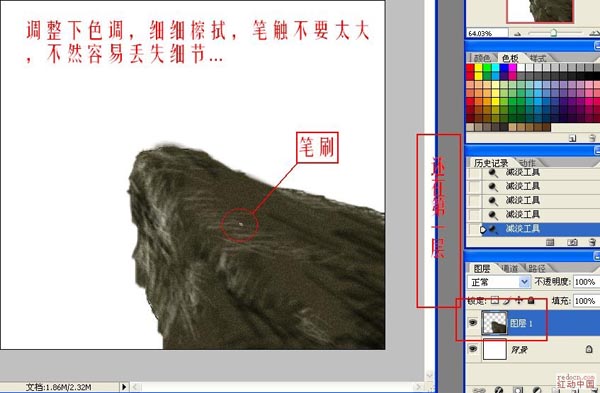
Task: Click lock all icon in Layers panel
Action: tap(531, 300)
